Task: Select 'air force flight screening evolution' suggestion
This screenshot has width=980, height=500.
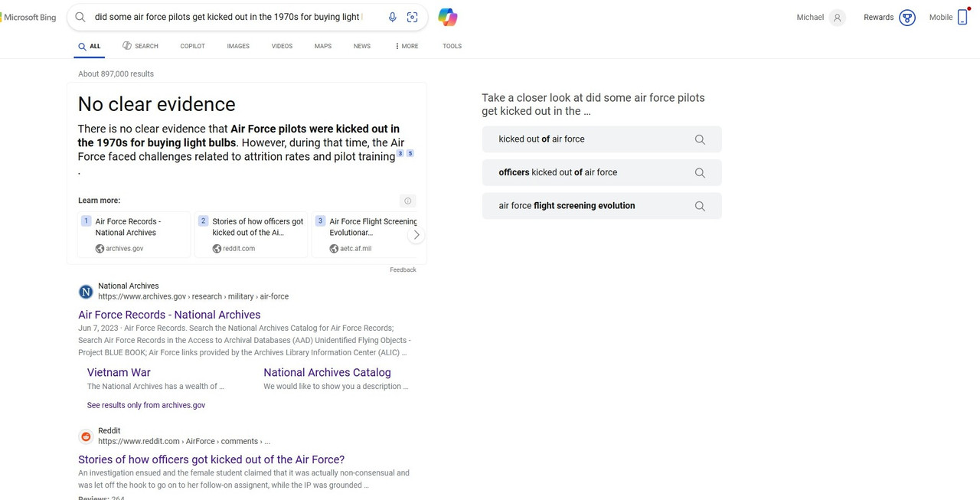Action: click(x=567, y=206)
